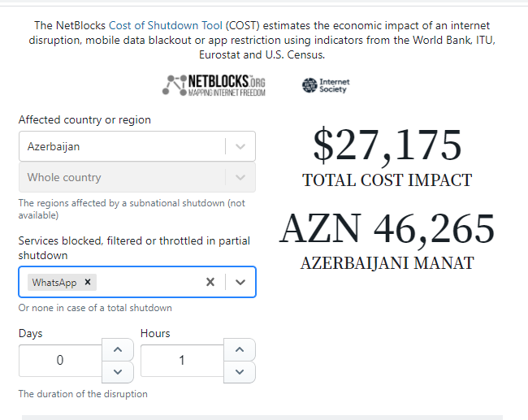
Task: Click the Whole country greyed-out chevron
Action: click(240, 177)
